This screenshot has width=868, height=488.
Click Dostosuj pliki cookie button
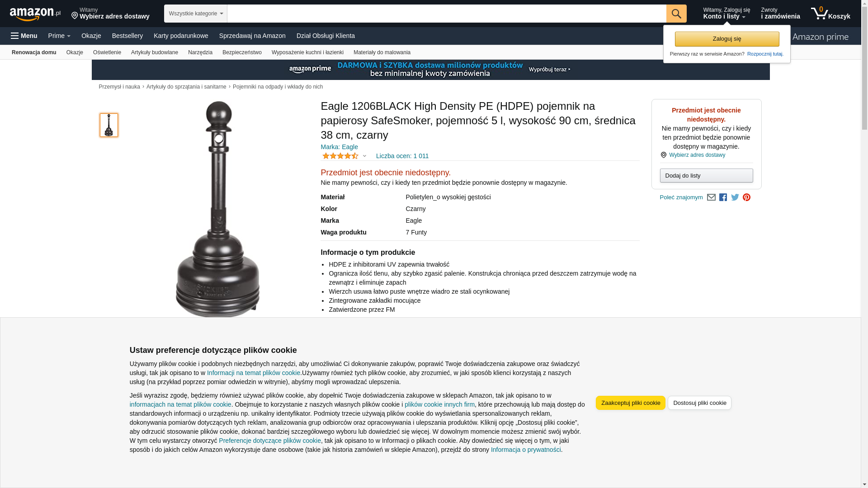click(700, 403)
